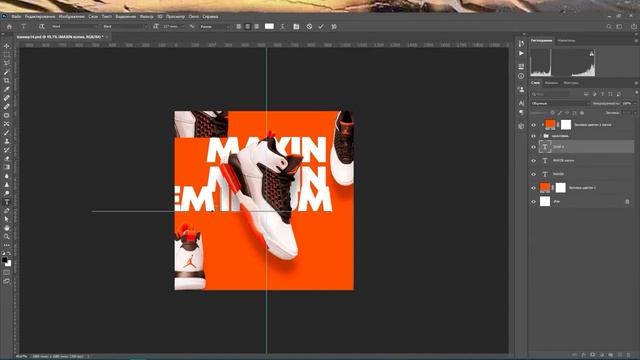Open the Layers panel options menu
The image size is (640, 360).
pos(636,83)
